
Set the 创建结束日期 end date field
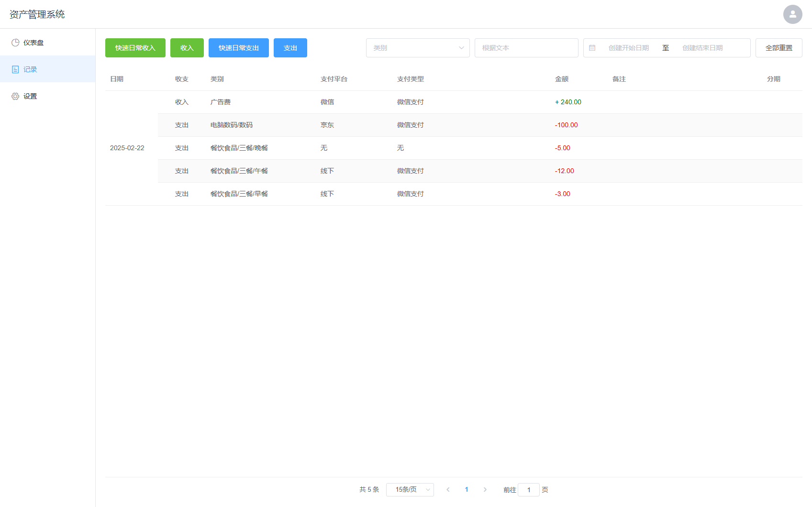[702, 48]
